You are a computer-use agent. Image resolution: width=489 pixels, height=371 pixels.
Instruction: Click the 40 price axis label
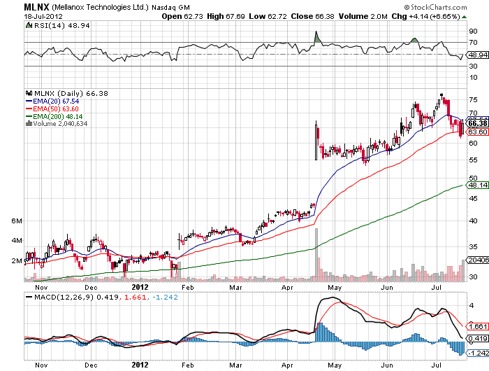coord(473,221)
